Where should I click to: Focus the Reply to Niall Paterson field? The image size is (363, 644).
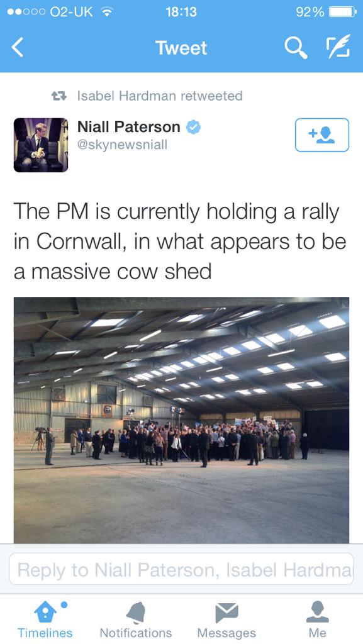(181, 569)
